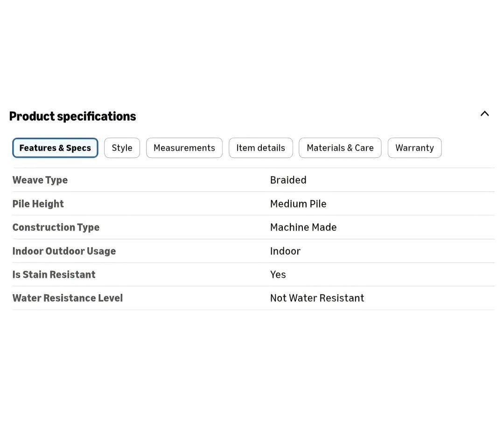Image resolution: width=504 pixels, height=425 pixels.
Task: Switch to the Style tab
Action: click(122, 148)
